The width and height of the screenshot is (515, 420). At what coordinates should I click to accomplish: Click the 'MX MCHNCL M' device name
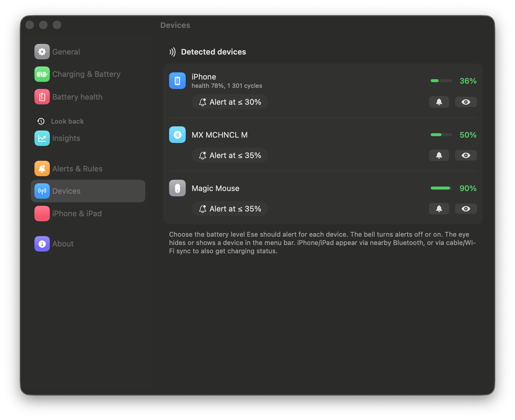(220, 135)
